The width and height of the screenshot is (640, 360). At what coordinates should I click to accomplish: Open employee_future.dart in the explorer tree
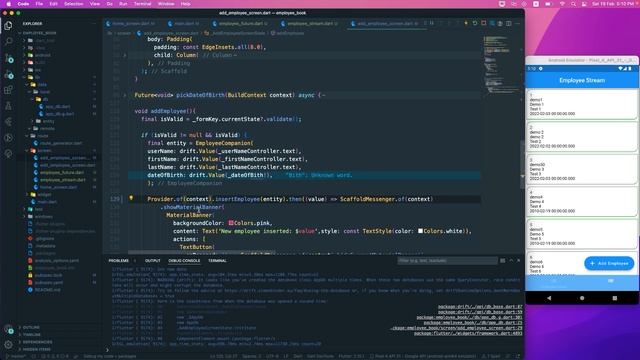tap(62, 172)
